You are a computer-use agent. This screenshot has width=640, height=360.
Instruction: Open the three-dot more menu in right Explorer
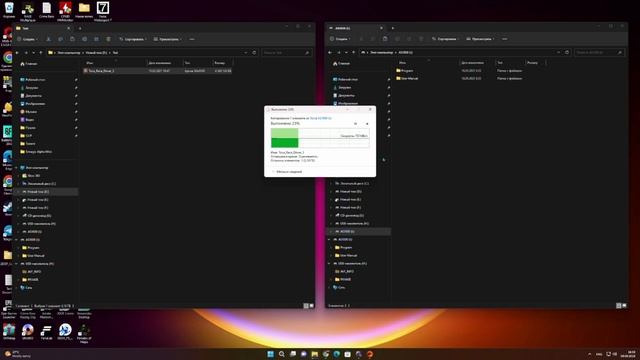point(504,39)
